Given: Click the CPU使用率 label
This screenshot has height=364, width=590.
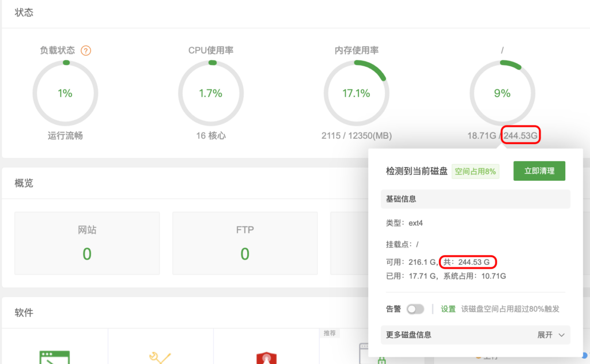Looking at the screenshot, I should point(211,50).
